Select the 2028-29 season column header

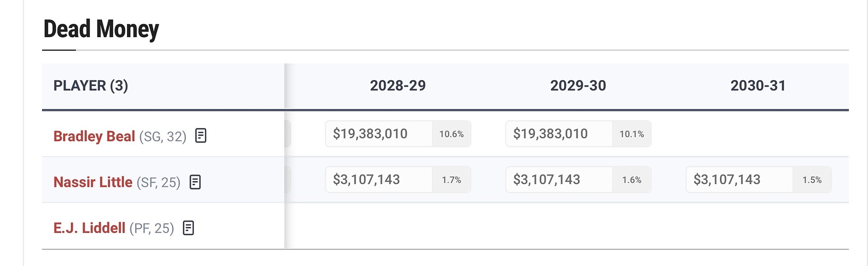[x=398, y=85]
